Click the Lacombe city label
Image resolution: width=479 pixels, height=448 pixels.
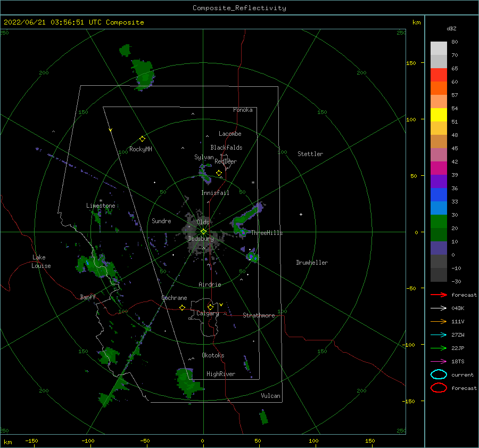click(230, 134)
